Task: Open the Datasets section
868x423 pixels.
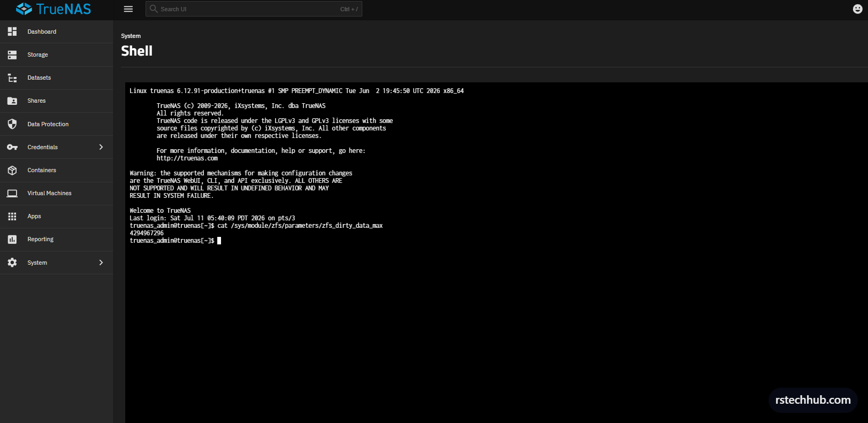Action: (56, 78)
